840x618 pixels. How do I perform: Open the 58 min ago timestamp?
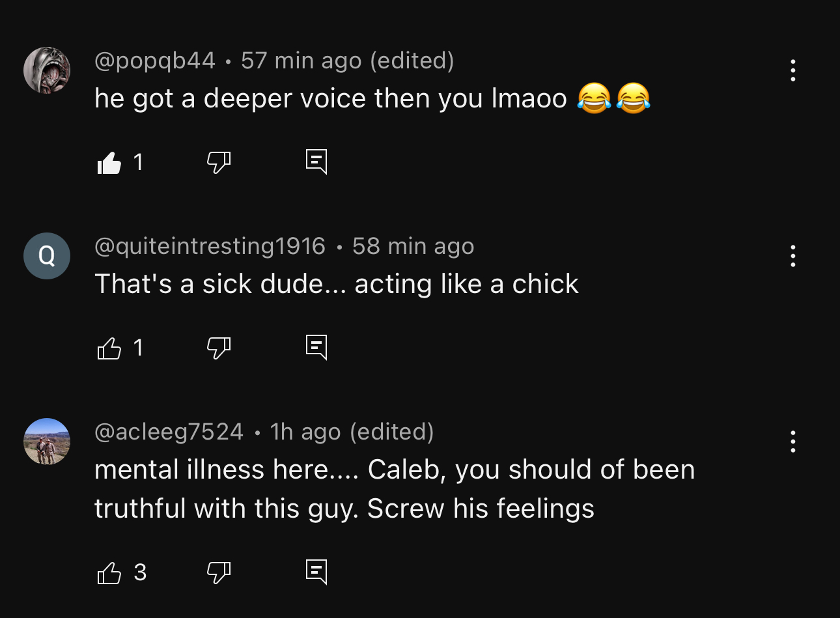click(413, 246)
